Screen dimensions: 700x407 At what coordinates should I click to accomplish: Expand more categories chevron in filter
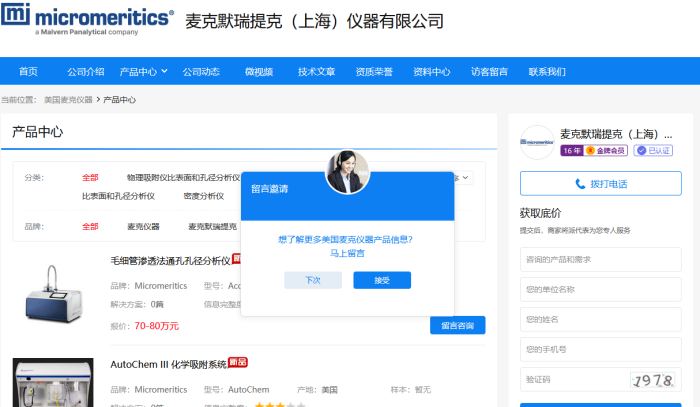465,177
